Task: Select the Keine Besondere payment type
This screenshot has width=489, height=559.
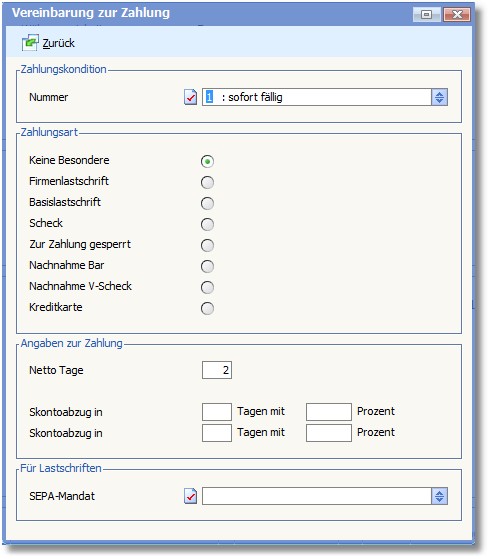Action: (207, 161)
